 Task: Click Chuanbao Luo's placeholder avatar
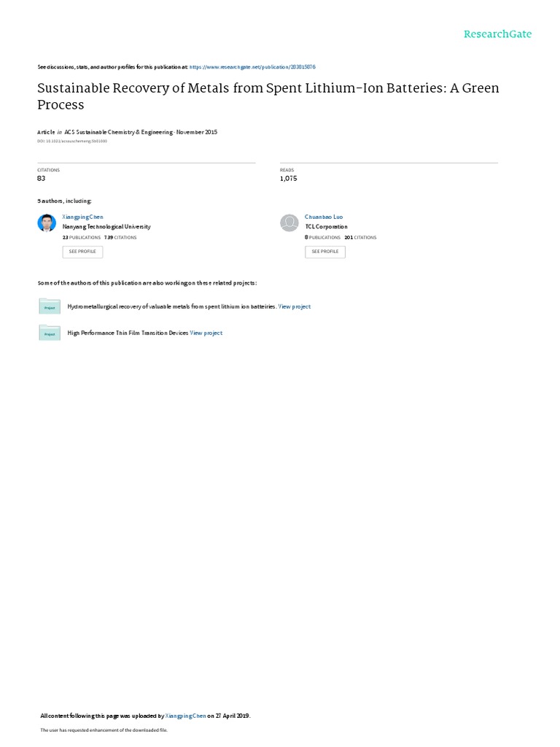(289, 222)
